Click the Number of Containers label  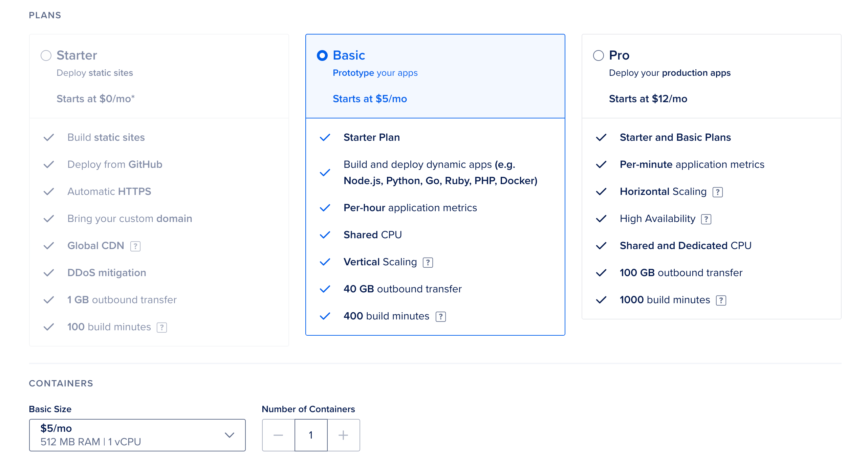[308, 409]
